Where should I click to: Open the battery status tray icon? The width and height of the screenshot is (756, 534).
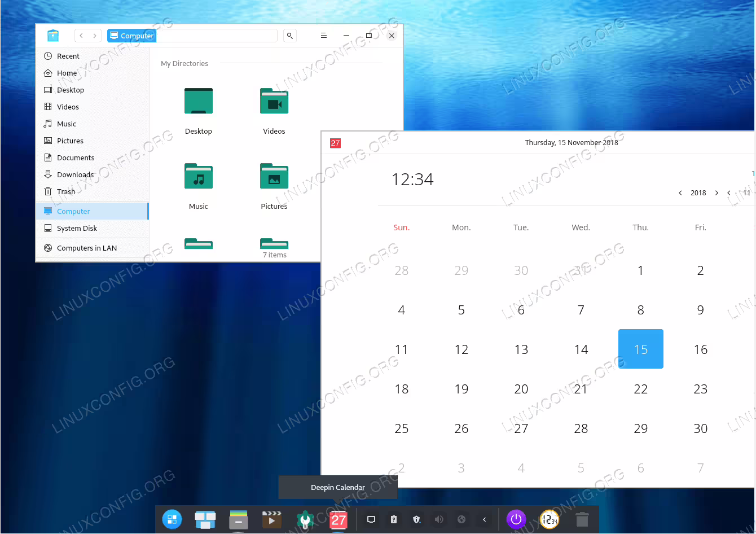394,519
